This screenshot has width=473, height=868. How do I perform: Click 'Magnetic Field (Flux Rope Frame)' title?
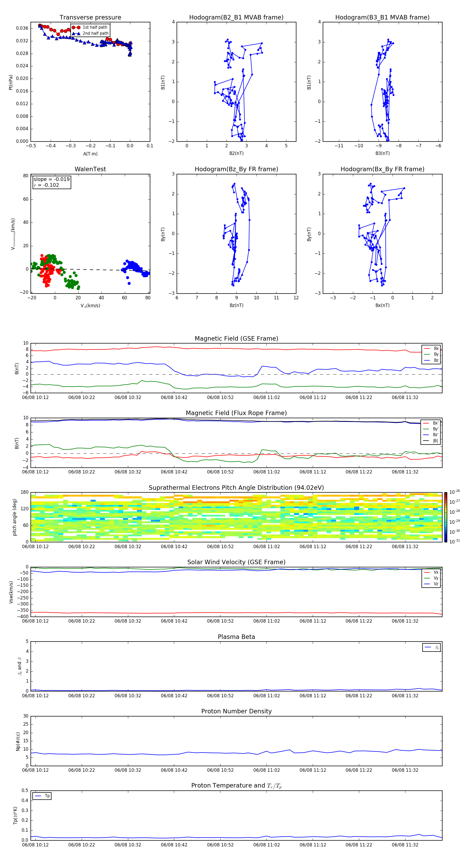tap(236, 413)
